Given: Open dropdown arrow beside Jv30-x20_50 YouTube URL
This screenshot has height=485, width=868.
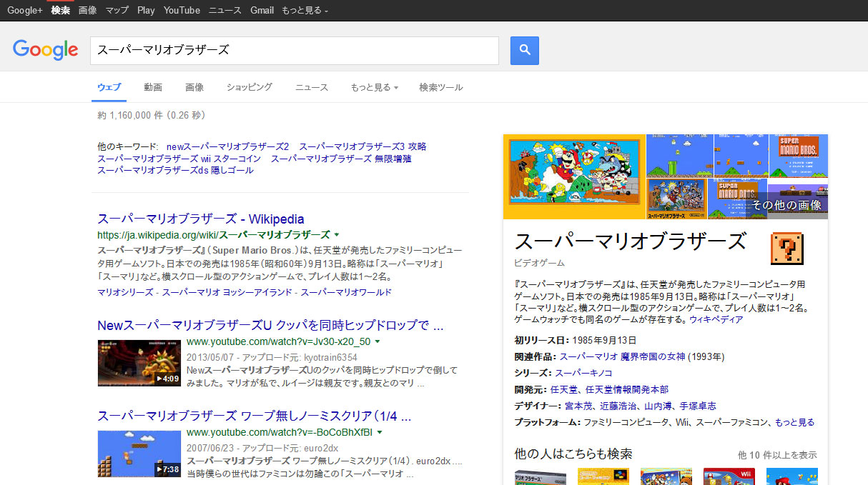Looking at the screenshot, I should tap(378, 341).
